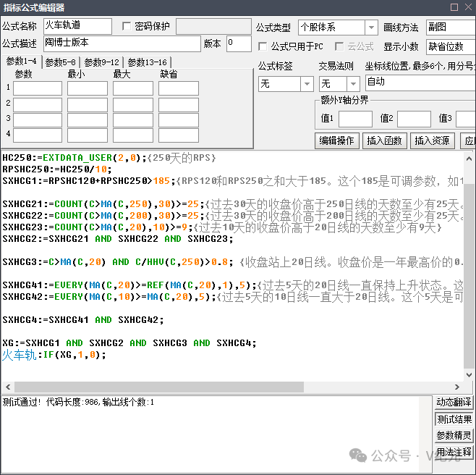
Task: Click the horizontal scrollbar thumb under the code
Action: click(159, 387)
